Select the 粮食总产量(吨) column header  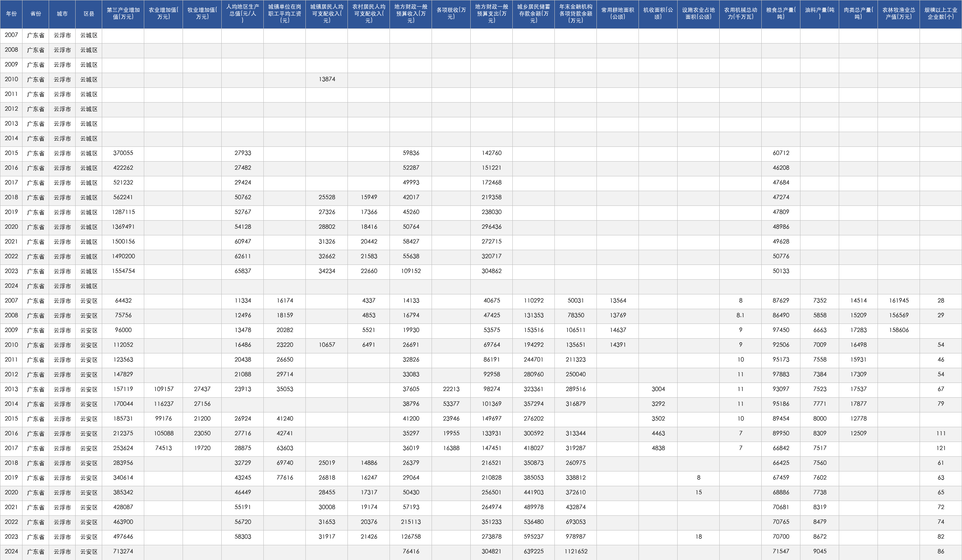pyautogui.click(x=781, y=14)
